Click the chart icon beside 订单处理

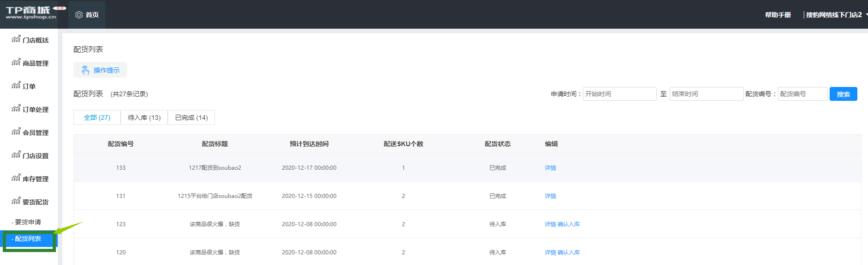pos(16,109)
